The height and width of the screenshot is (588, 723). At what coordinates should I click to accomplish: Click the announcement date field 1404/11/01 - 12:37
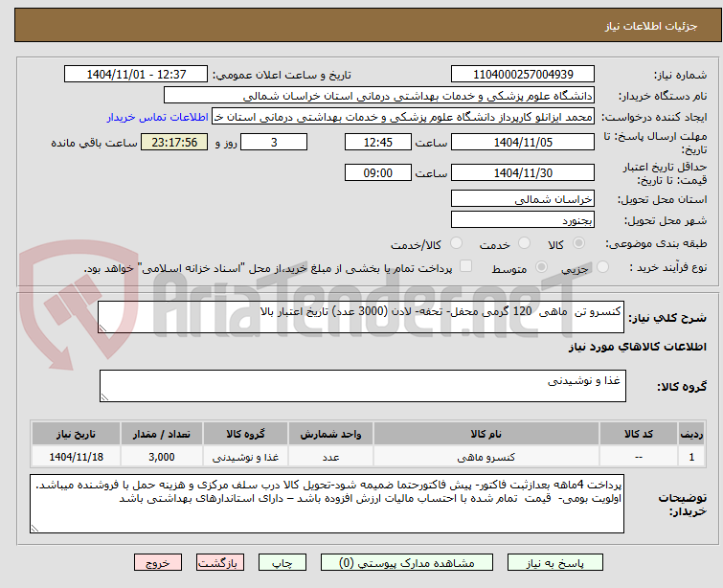pyautogui.click(x=136, y=75)
